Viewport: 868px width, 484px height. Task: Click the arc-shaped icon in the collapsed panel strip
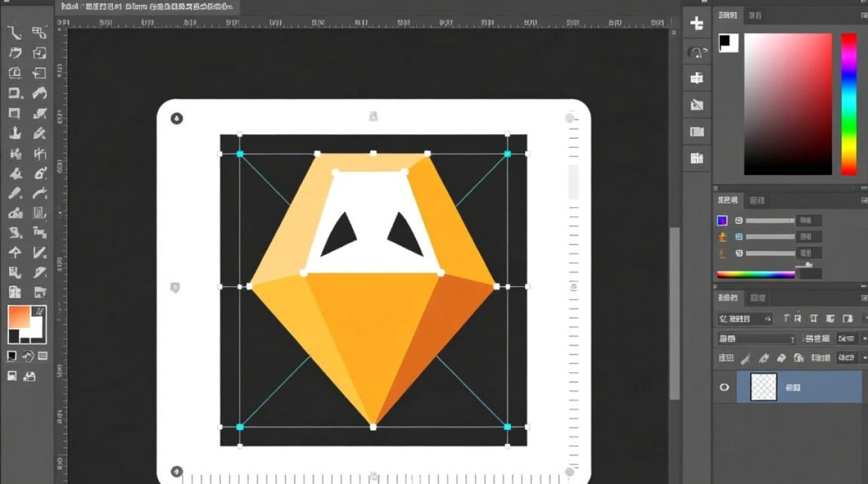pyautogui.click(x=697, y=52)
